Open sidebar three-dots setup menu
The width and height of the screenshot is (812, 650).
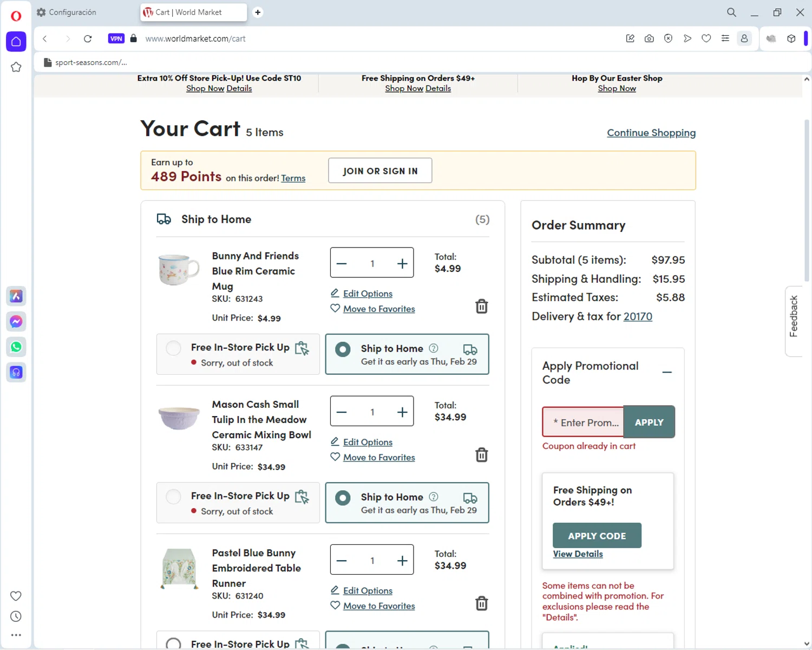click(16, 635)
